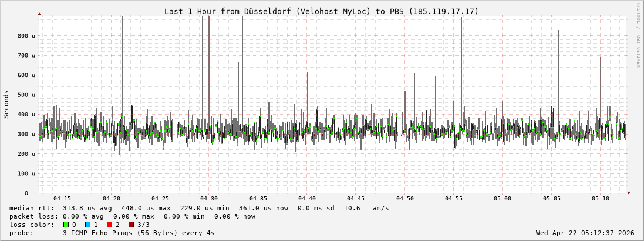Click the graph title with Düsseldorf to PBS
The height and width of the screenshot is (241, 644).
321,11
